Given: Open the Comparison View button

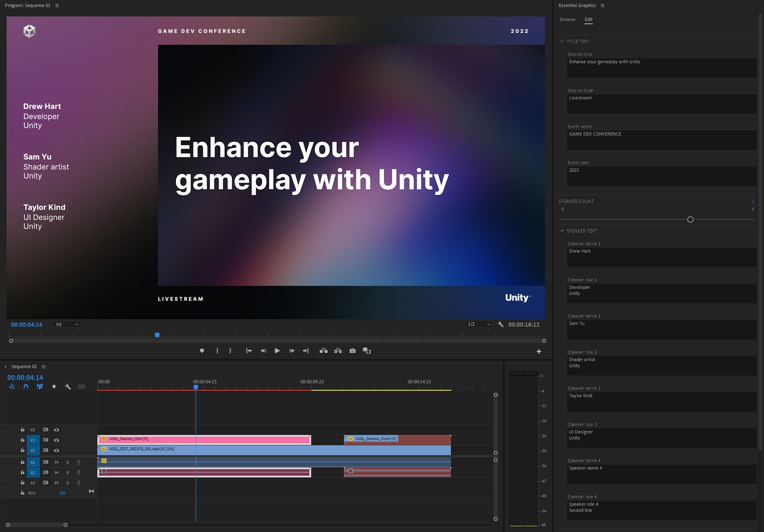Looking at the screenshot, I should [x=367, y=351].
